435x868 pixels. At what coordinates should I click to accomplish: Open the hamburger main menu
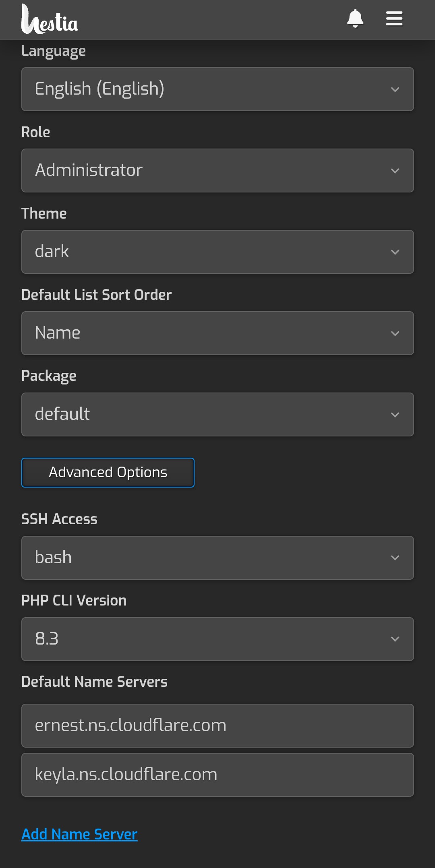pyautogui.click(x=394, y=19)
